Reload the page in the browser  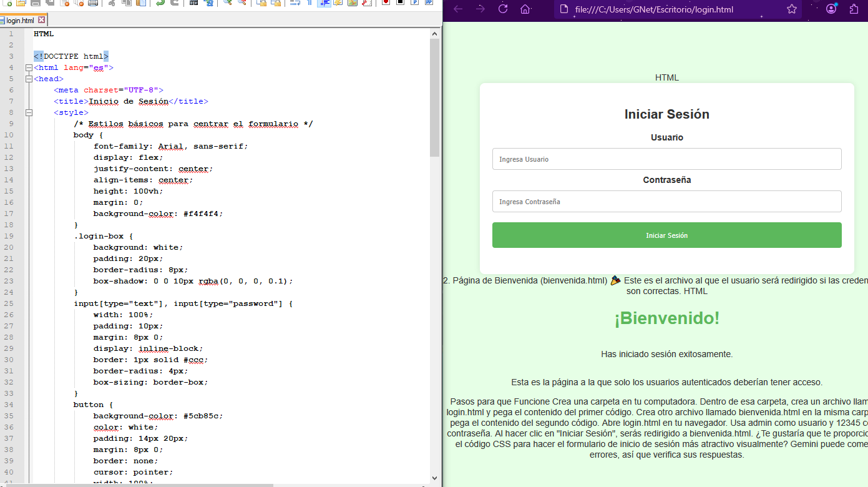[503, 9]
